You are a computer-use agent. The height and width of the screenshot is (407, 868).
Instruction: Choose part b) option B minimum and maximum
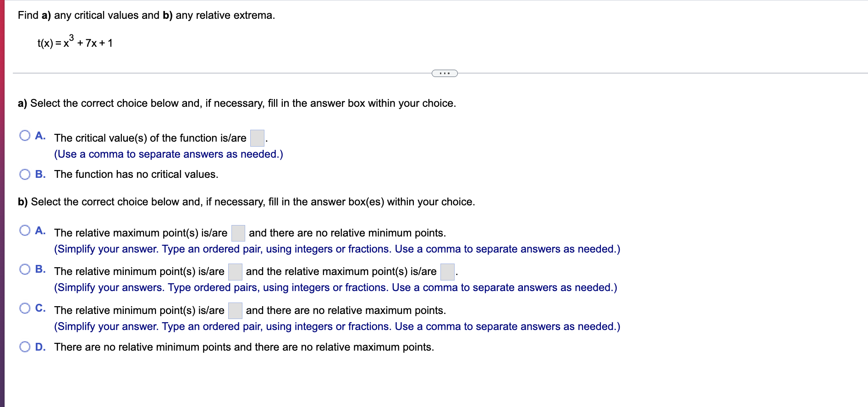tap(25, 269)
